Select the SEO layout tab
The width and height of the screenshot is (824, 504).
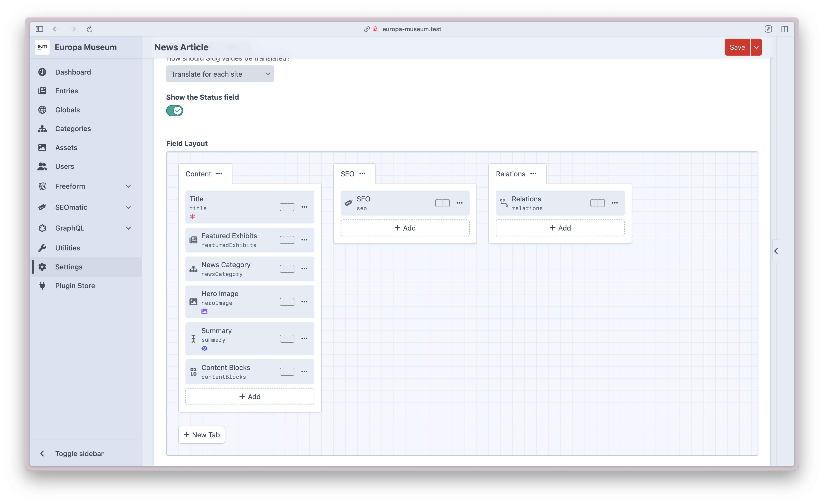pos(348,174)
